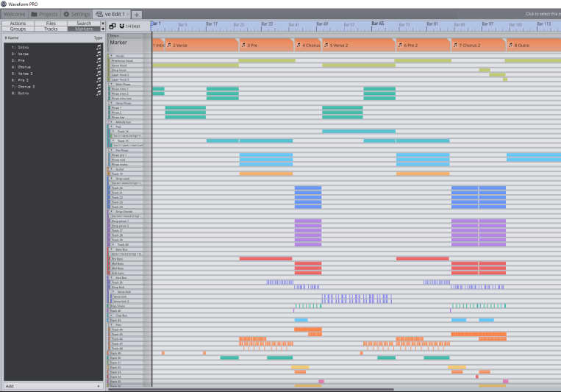Screen dimensions: 561x392
Task: Sort markers by Type column header
Action: [98, 38]
